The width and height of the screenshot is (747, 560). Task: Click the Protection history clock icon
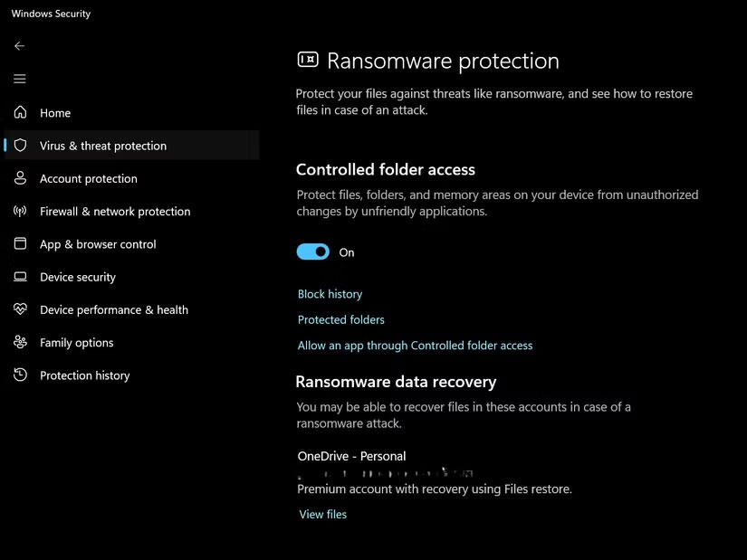(19, 375)
